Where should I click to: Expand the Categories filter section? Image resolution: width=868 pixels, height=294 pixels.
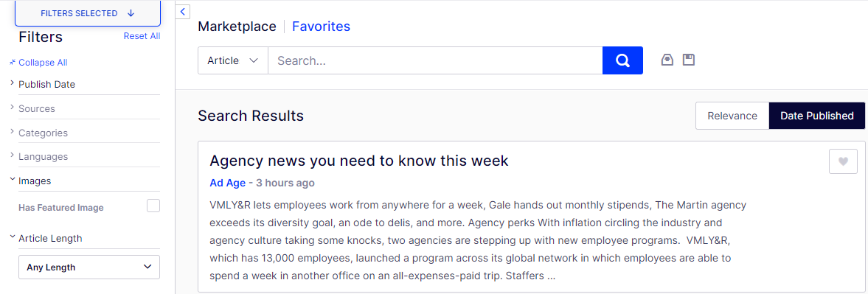pos(85,133)
